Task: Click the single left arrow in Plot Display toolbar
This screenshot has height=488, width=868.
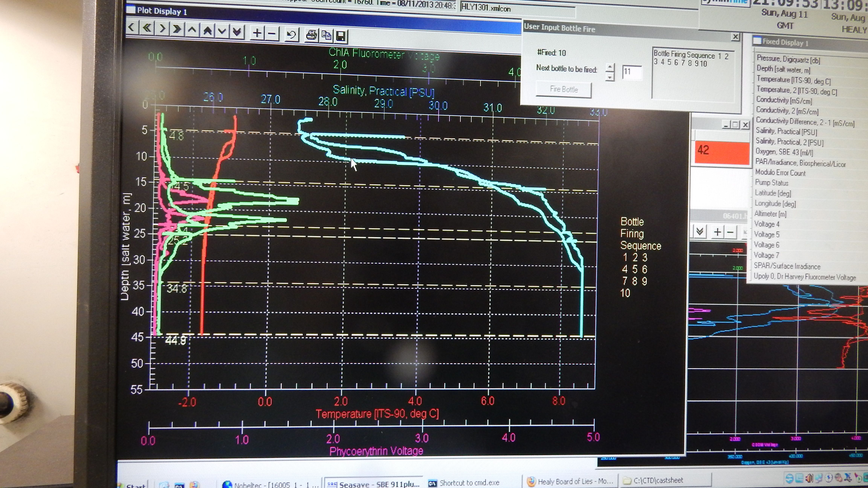Action: pyautogui.click(x=132, y=27)
